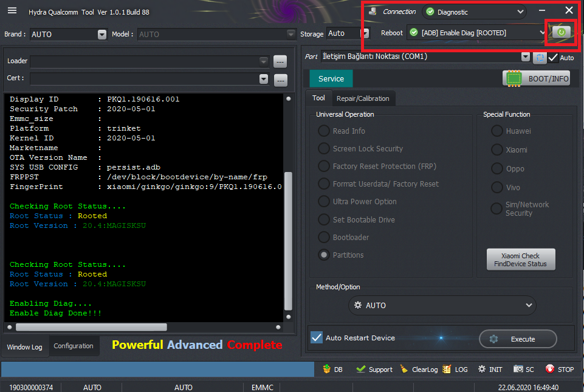584x392 pixels.
Task: Click the Support checkmark icon
Action: click(360, 369)
